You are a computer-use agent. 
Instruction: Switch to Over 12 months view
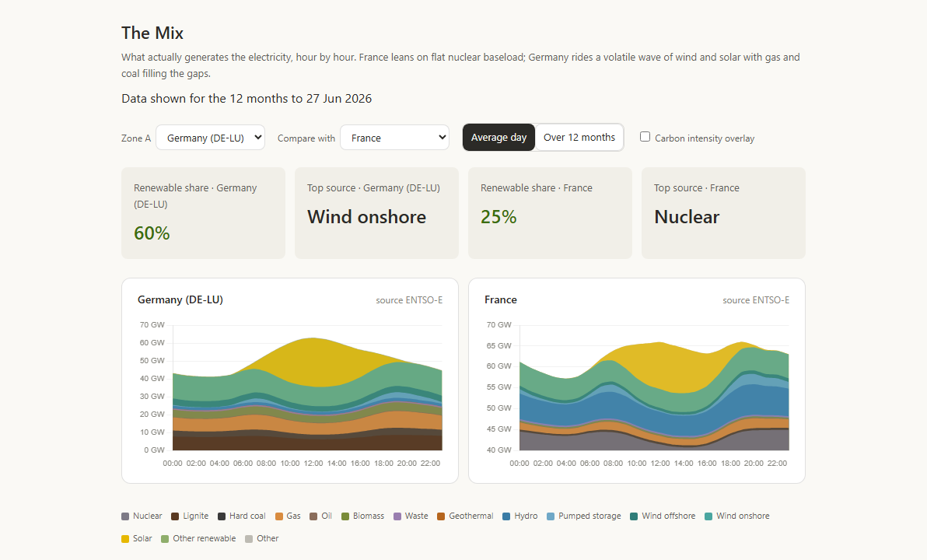point(579,137)
